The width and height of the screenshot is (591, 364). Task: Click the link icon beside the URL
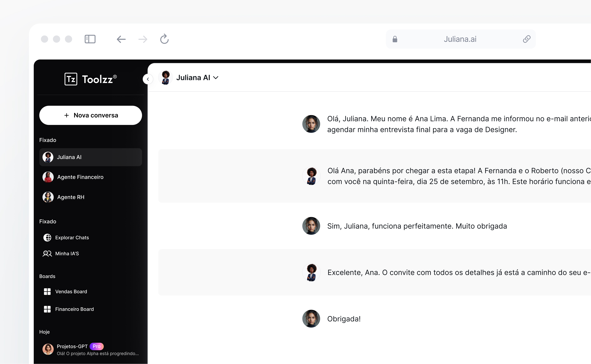(x=527, y=39)
